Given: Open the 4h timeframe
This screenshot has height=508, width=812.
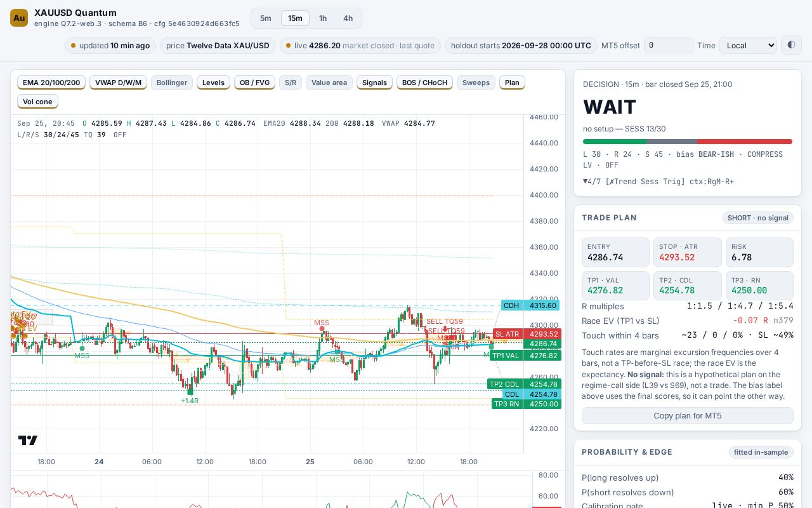Looking at the screenshot, I should (x=348, y=18).
